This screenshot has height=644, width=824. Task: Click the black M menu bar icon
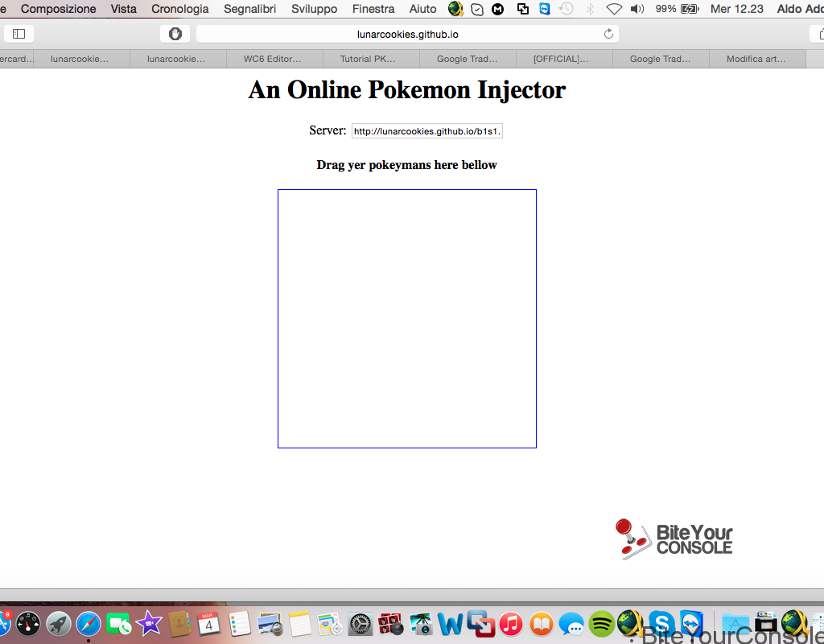tap(497, 9)
